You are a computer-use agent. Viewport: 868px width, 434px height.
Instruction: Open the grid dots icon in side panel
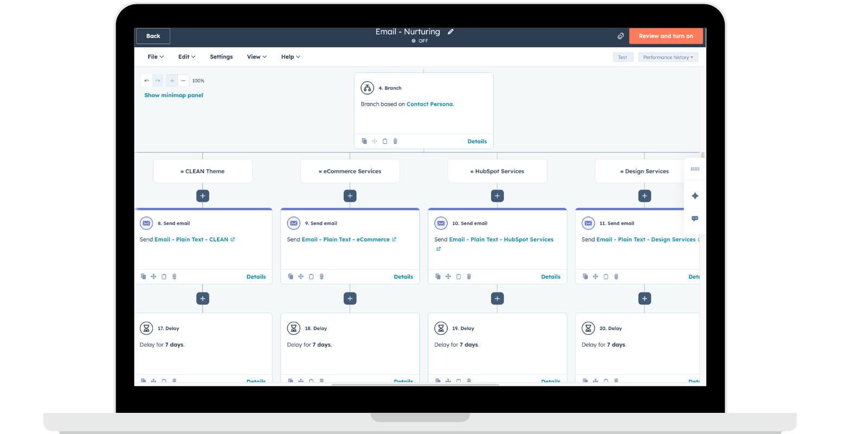pos(695,169)
